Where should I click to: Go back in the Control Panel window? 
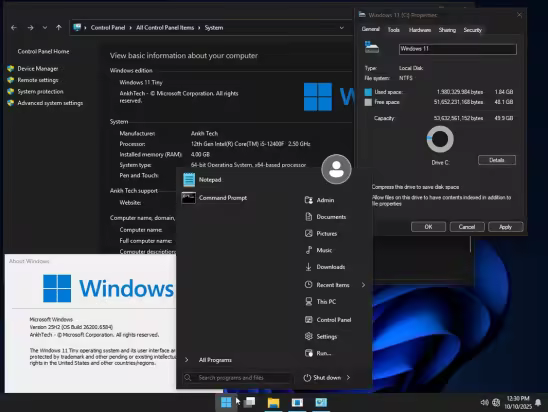14,28
